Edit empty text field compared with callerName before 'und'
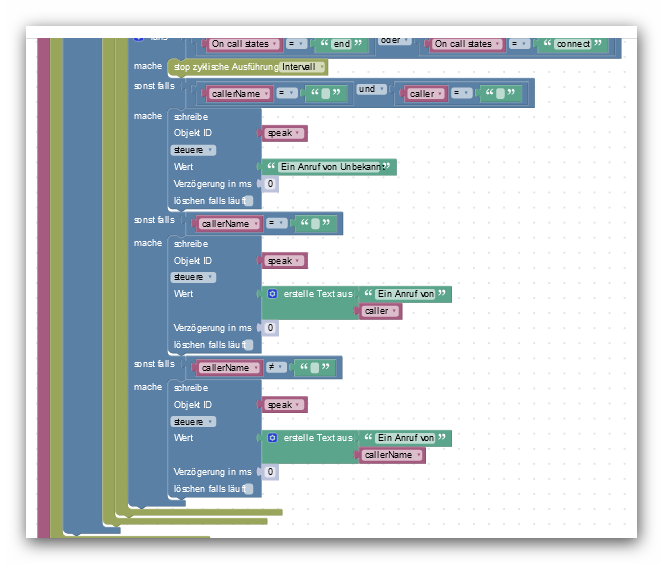The height and width of the screenshot is (564, 663). pyautogui.click(x=326, y=93)
